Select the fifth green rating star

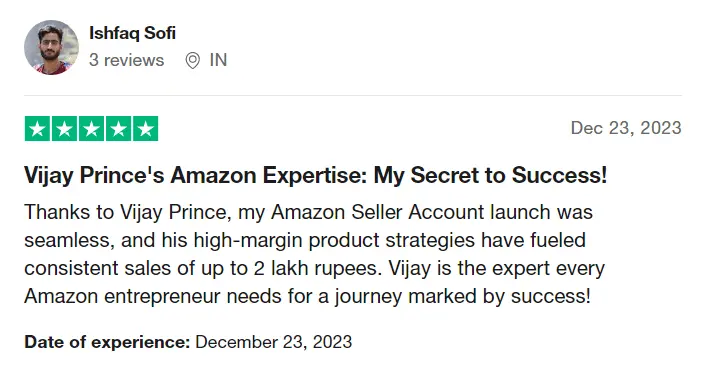tap(145, 129)
